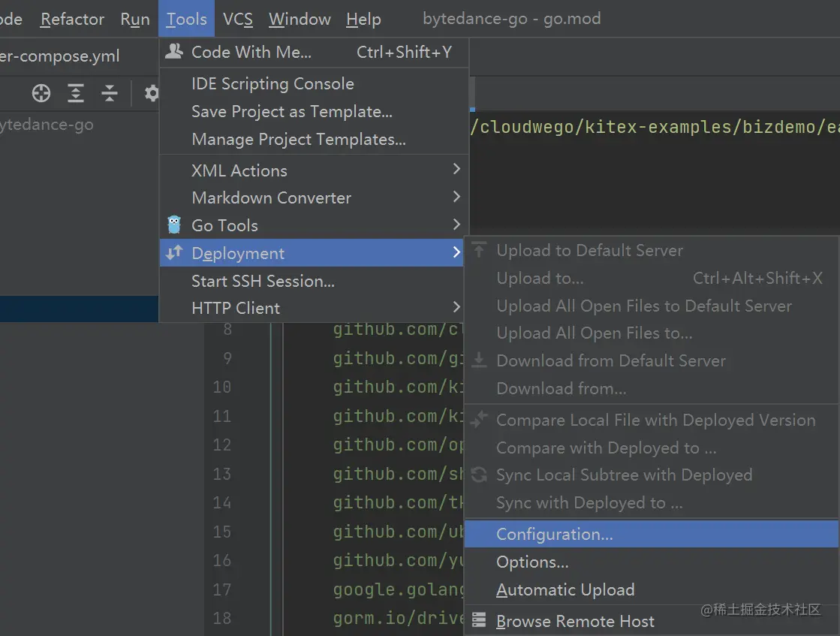
Task: Click the Code With Me people icon
Action: (174, 52)
